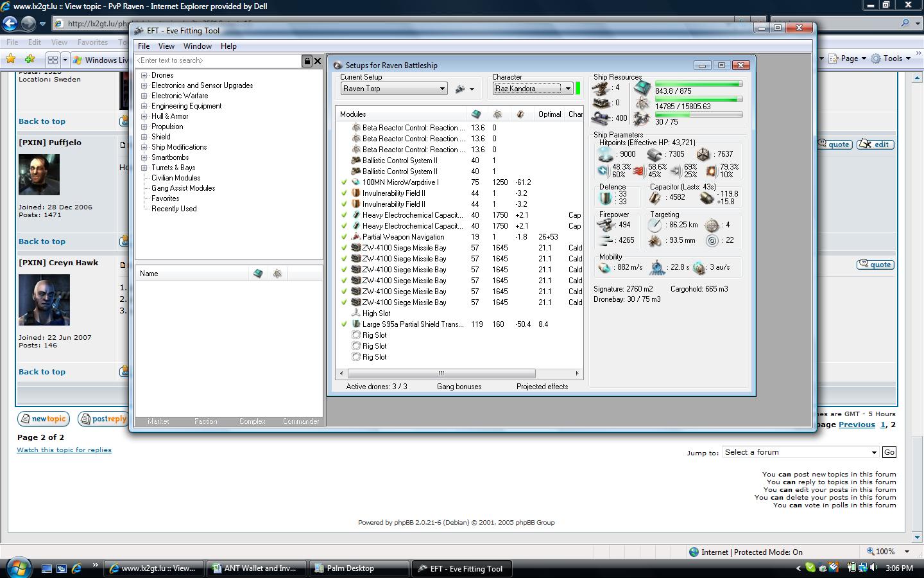This screenshot has height=578, width=924.
Task: Click the CPU icon next to 843.8 / 875
Action: (x=642, y=88)
